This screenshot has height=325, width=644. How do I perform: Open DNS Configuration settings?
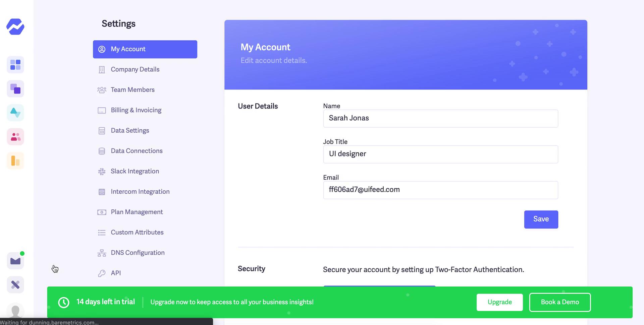pyautogui.click(x=145, y=253)
